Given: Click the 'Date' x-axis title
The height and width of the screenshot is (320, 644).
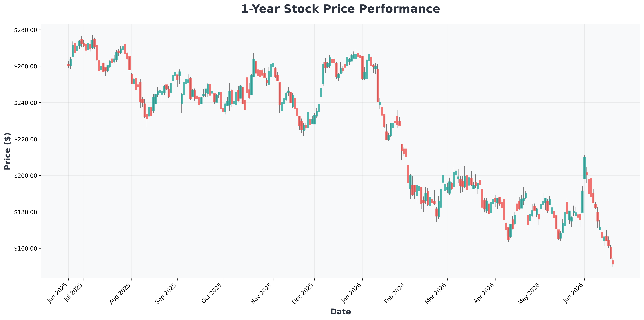Looking at the screenshot, I should (340, 312).
